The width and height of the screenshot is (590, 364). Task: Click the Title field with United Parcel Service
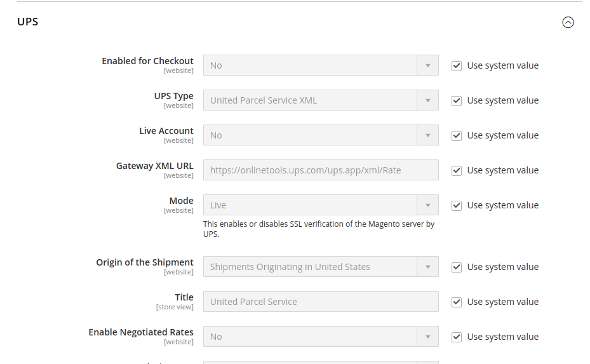pyautogui.click(x=321, y=302)
